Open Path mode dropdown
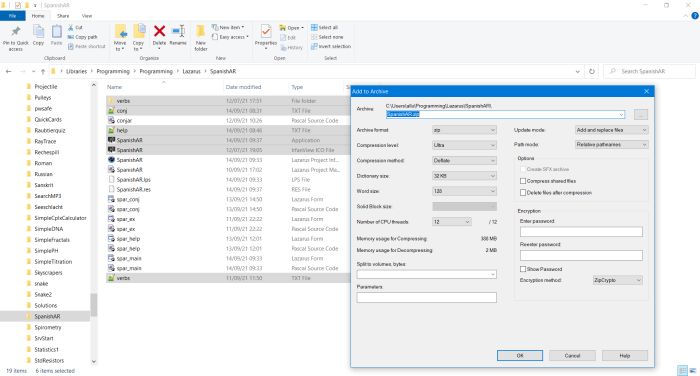The height and width of the screenshot is (376, 700). [x=611, y=145]
